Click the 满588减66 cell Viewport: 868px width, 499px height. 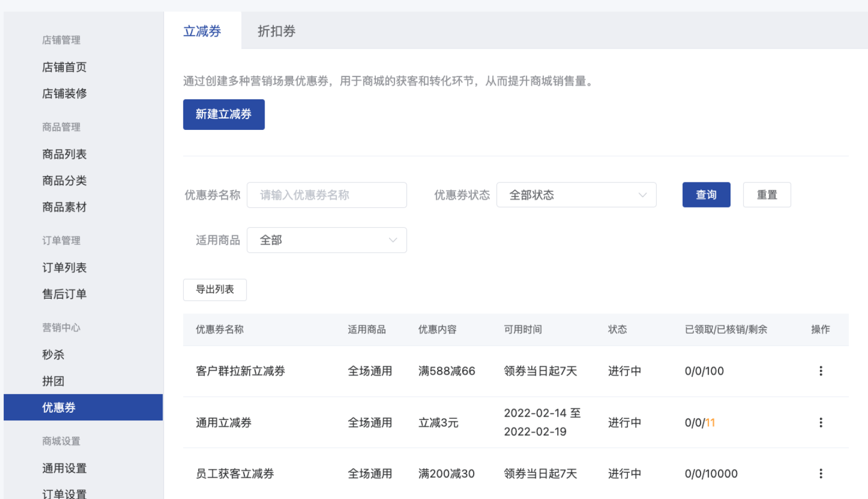click(447, 371)
